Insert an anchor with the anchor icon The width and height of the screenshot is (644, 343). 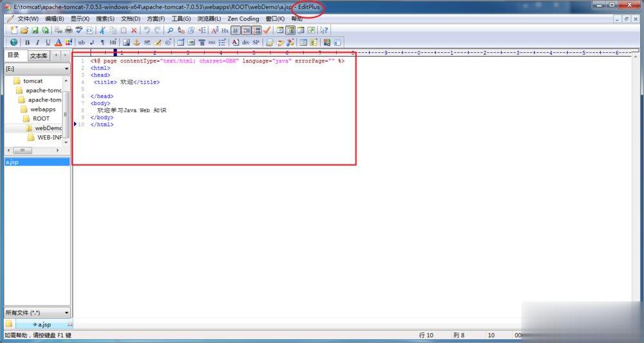tap(137, 42)
